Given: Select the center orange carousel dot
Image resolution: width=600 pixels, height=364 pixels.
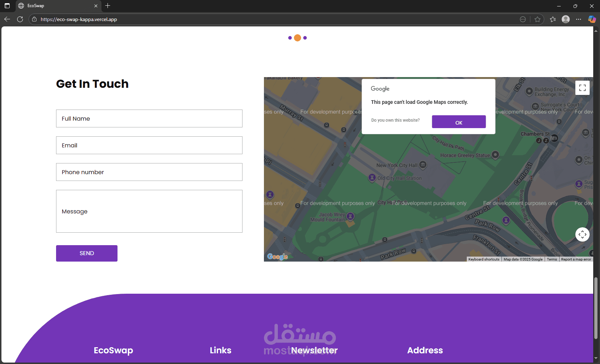Looking at the screenshot, I should point(297,38).
